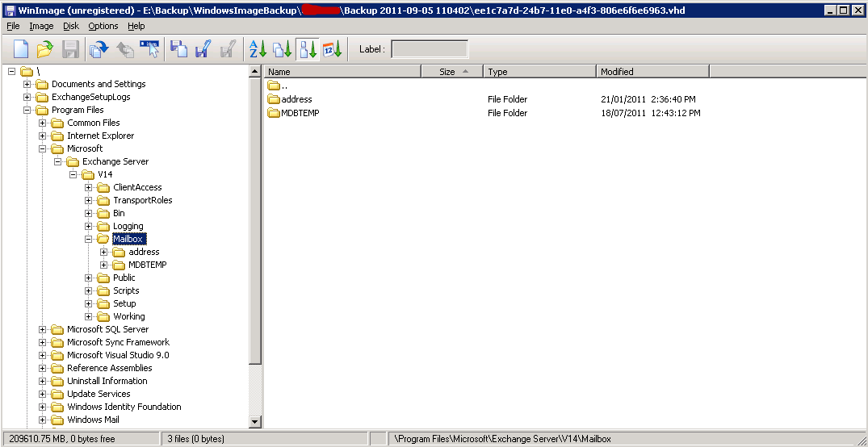Click the Select item cursor icon
Viewport: 868px width, 447px height.
149,49
